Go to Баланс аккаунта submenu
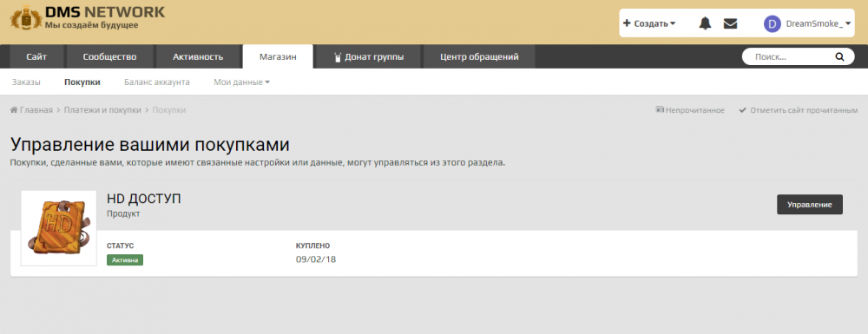The width and height of the screenshot is (868, 334). [x=157, y=82]
